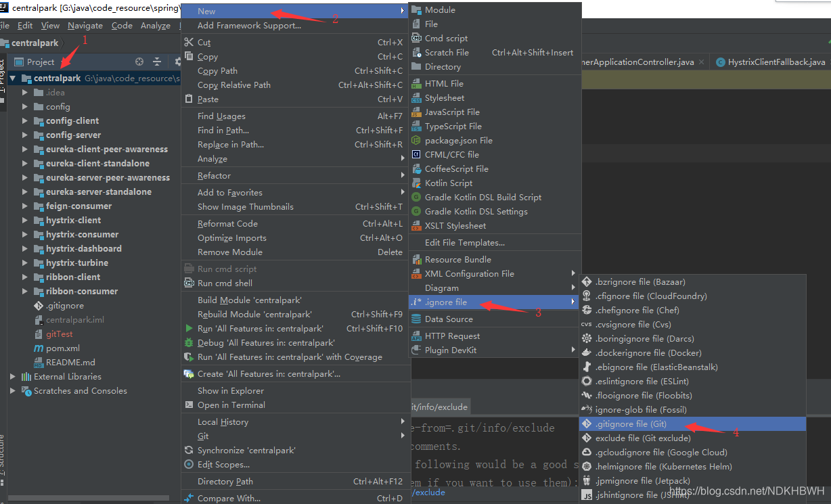Select .gitignore in project tree
This screenshot has width=831, height=504.
click(65, 305)
